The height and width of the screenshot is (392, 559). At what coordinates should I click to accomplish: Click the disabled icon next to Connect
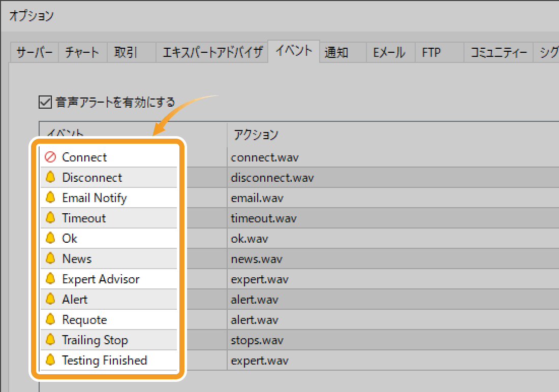[50, 157]
